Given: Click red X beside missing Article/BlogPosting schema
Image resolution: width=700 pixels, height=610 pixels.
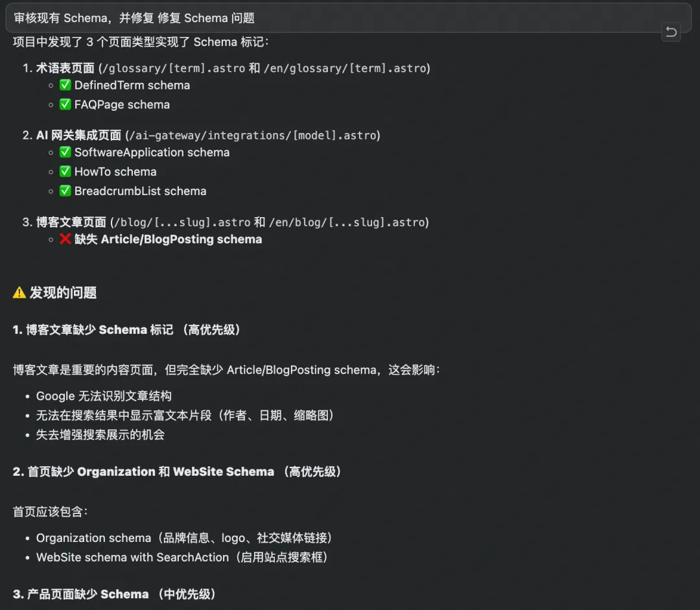Looking at the screenshot, I should tap(65, 239).
